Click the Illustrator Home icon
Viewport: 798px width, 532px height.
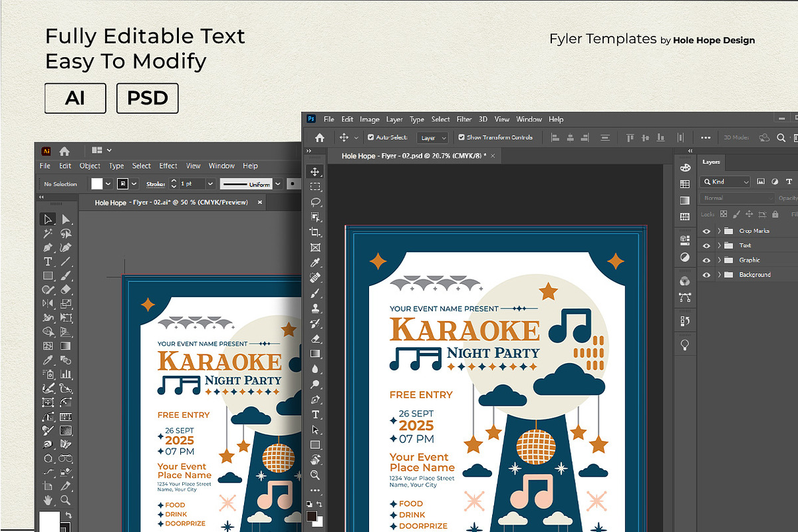click(65, 151)
